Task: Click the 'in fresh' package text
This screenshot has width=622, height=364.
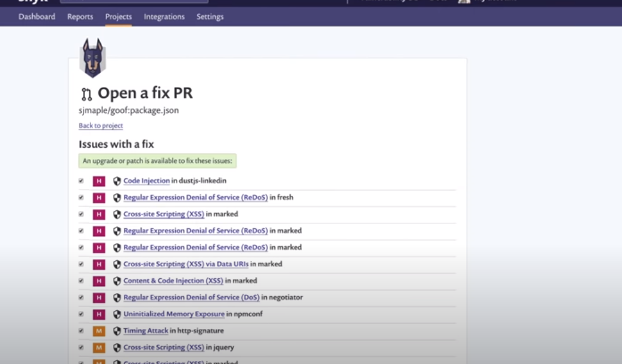Action: pyautogui.click(x=282, y=197)
